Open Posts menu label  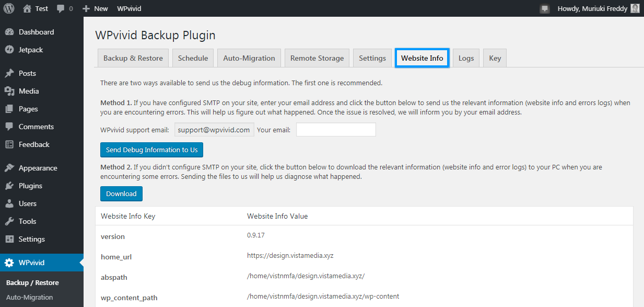(27, 73)
